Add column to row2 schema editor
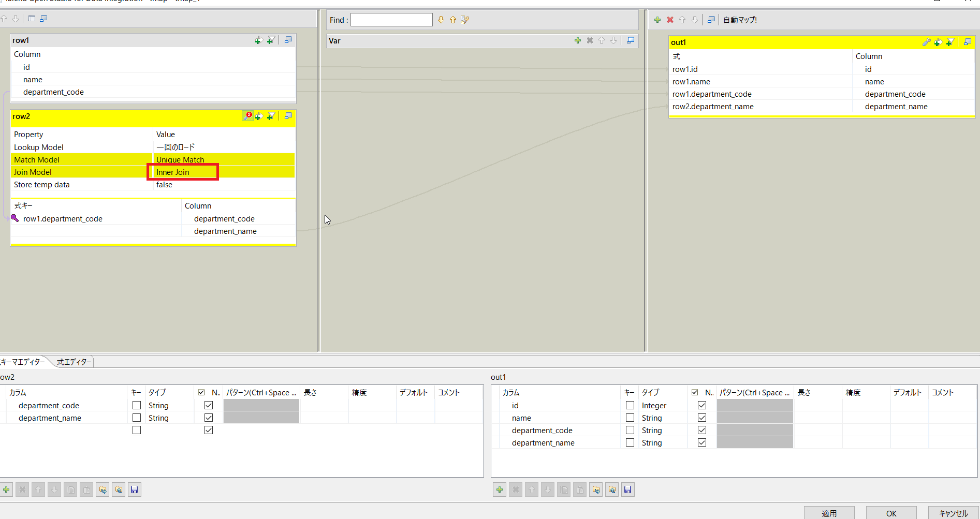Screen dimensions: 980x519 pos(6,490)
